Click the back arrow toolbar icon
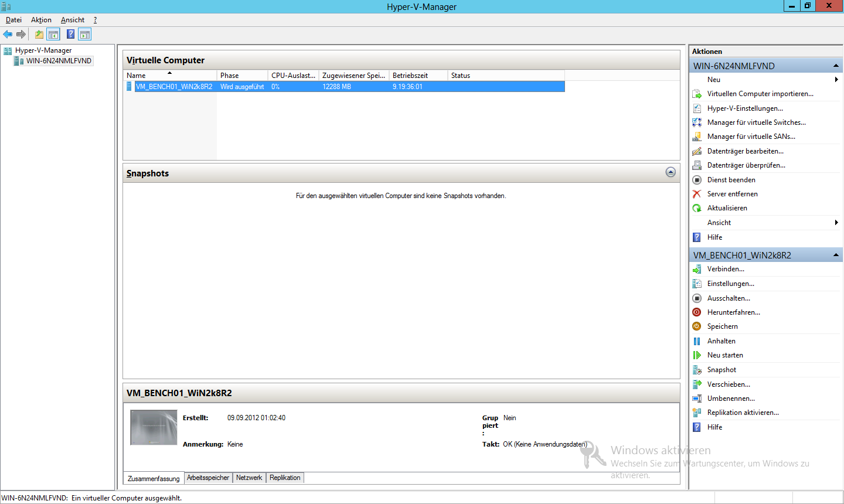Viewport: 844px width, 504px height. (x=8, y=35)
